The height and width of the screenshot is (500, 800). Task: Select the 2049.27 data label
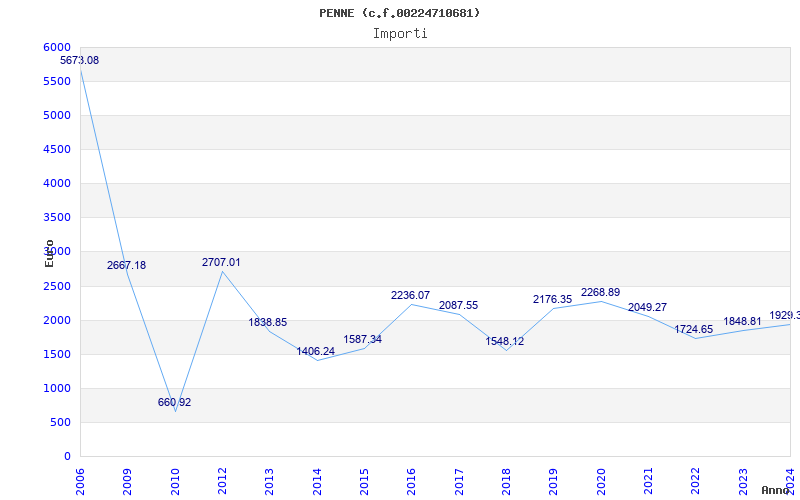click(x=647, y=307)
